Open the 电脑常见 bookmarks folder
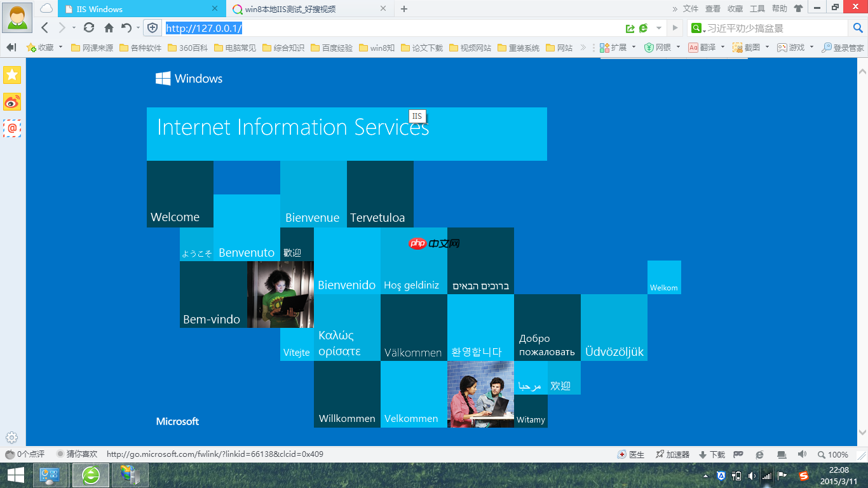 pyautogui.click(x=236, y=48)
